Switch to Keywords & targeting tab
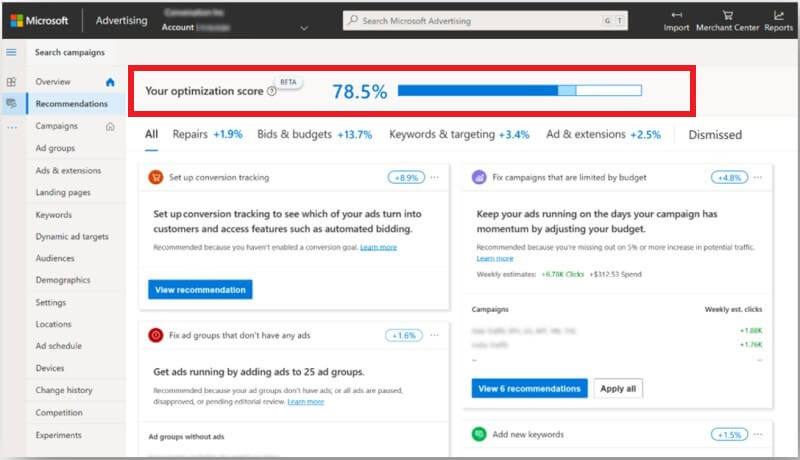 coord(459,134)
